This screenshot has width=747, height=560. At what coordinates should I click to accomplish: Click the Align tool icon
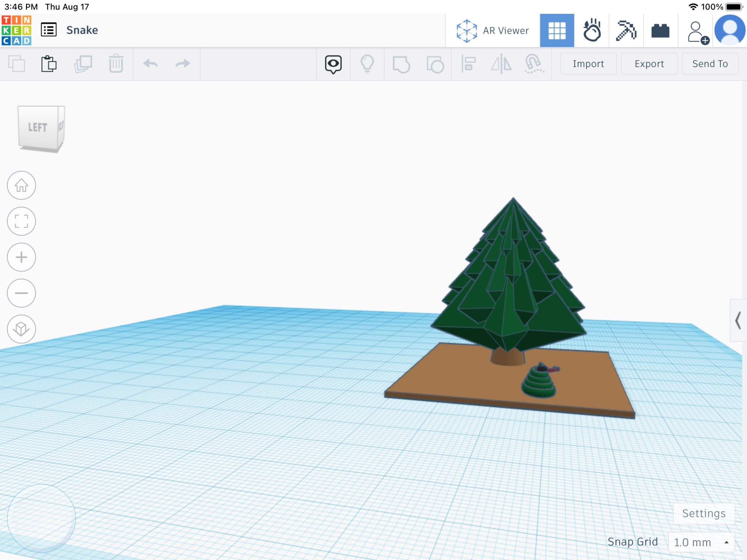tap(468, 64)
